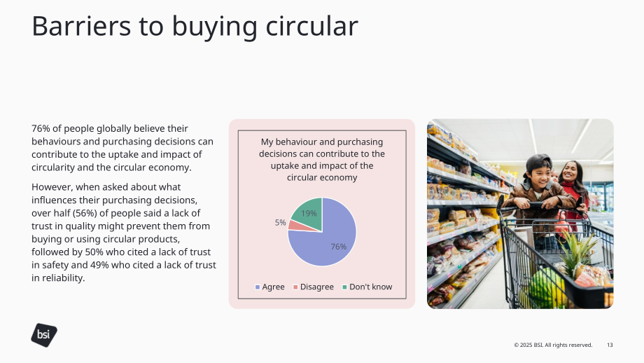
Task: Select the 76% Agree pie slice
Action: [x=328, y=242]
